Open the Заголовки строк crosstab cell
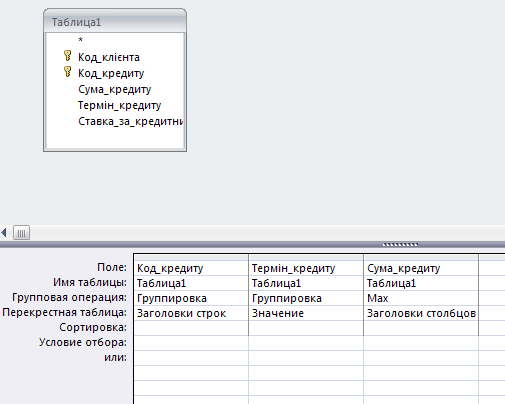Image resolution: width=505 pixels, height=404 pixels. pyautogui.click(x=191, y=313)
